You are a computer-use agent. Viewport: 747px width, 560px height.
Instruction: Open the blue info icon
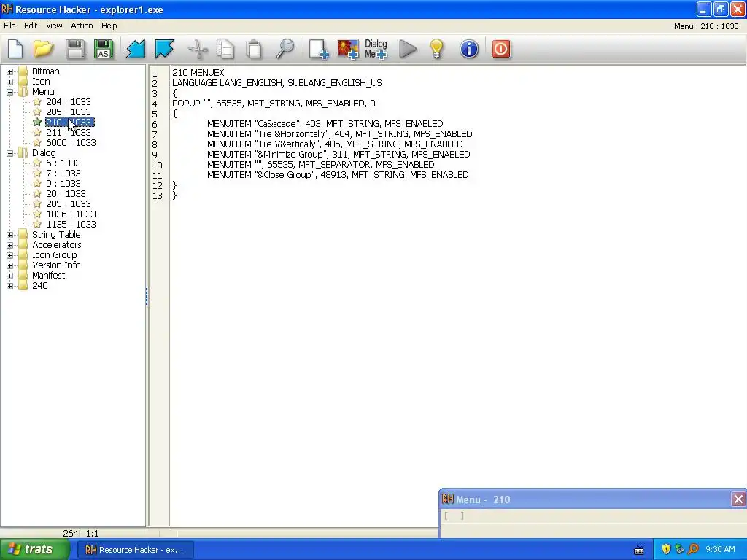pos(469,49)
